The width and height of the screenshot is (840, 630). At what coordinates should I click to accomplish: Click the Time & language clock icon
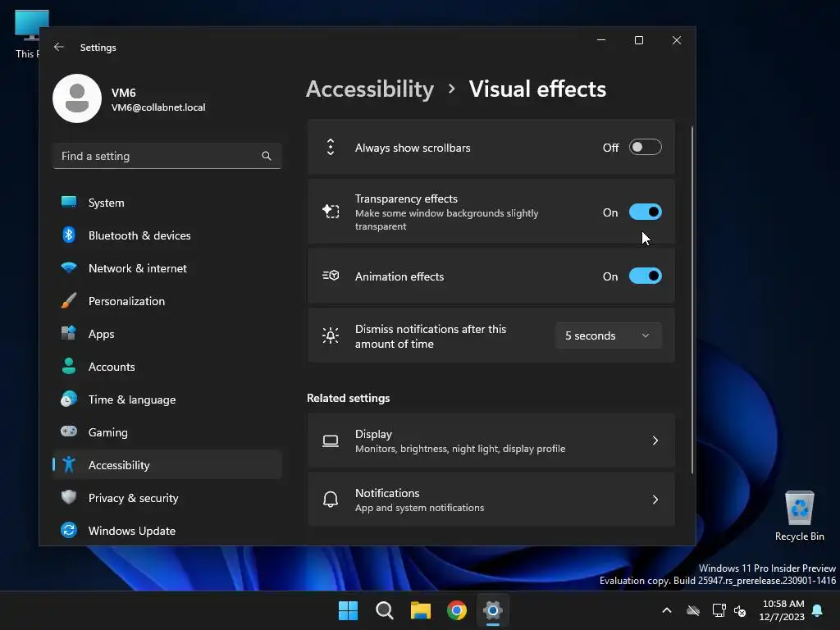[69, 399]
